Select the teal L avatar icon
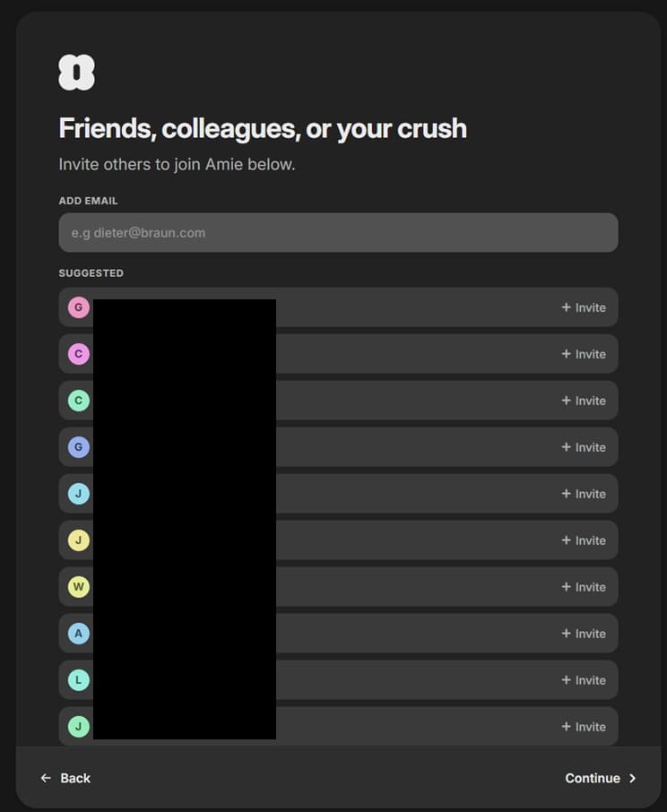The image size is (667, 812). (79, 680)
